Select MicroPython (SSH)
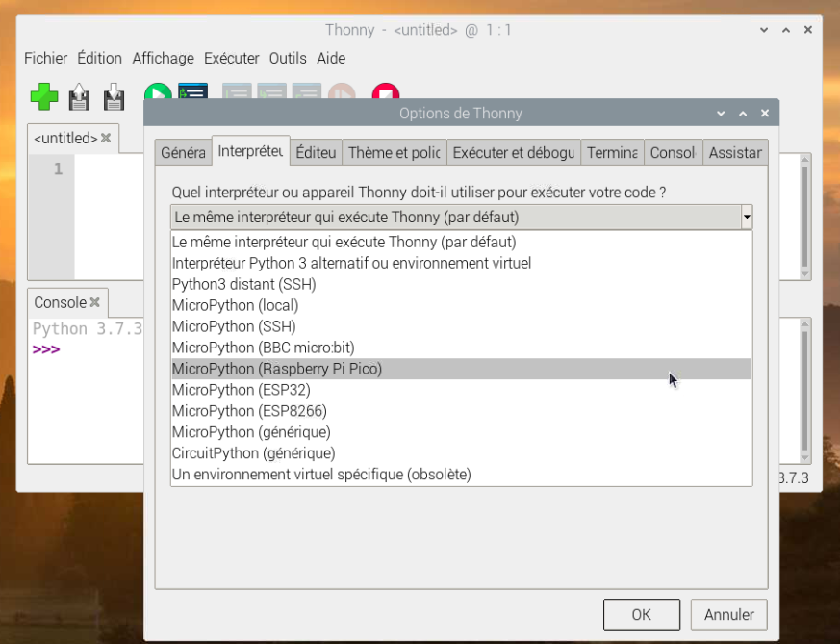The width and height of the screenshot is (840, 644). point(461,326)
